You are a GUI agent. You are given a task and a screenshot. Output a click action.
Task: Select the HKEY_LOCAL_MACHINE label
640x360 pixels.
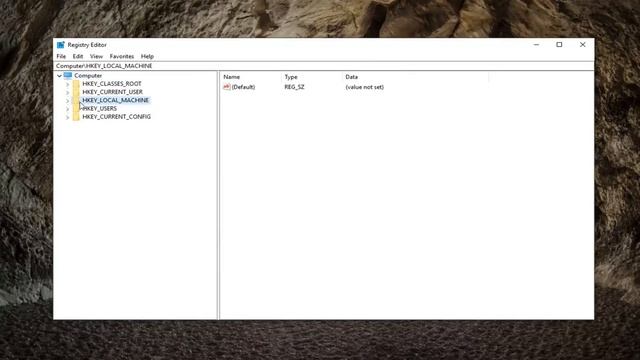coord(116,100)
